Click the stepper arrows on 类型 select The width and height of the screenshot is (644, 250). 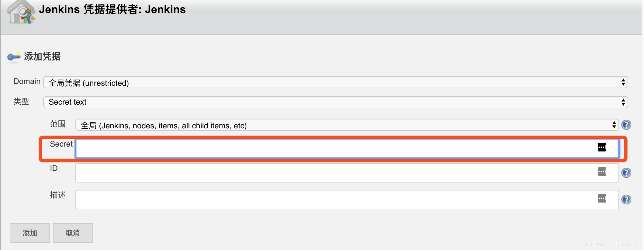623,102
